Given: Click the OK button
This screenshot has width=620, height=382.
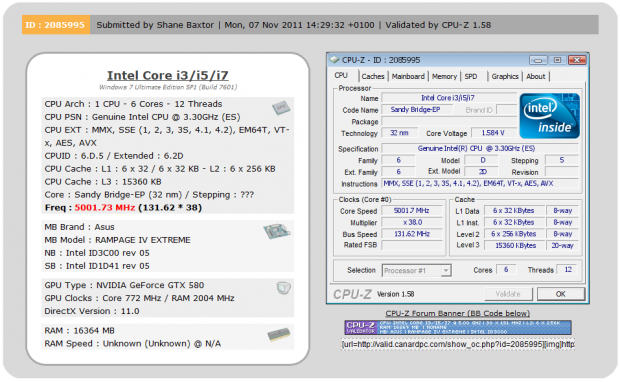Looking at the screenshot, I should (x=561, y=294).
